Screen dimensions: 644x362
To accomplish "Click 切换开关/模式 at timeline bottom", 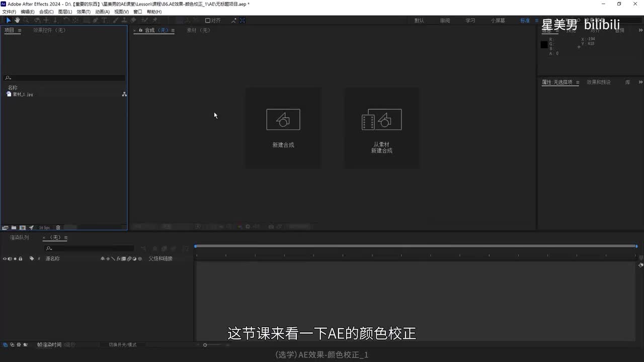I will pos(123,345).
